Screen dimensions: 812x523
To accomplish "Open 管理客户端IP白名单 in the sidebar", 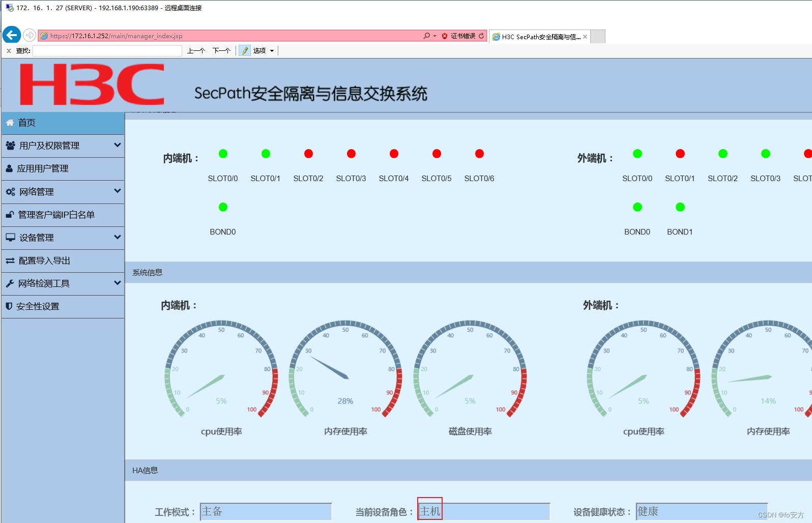I will point(63,215).
